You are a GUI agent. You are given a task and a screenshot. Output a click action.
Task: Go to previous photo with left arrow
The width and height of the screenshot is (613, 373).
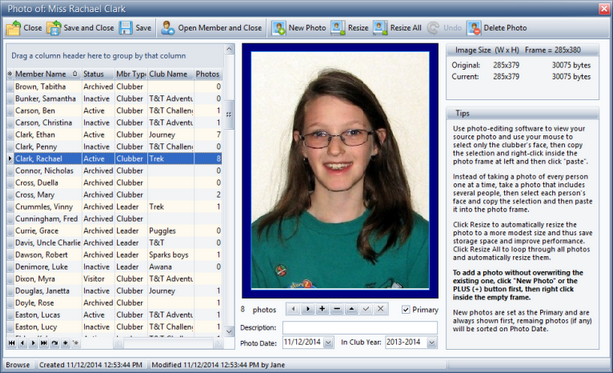(293, 309)
